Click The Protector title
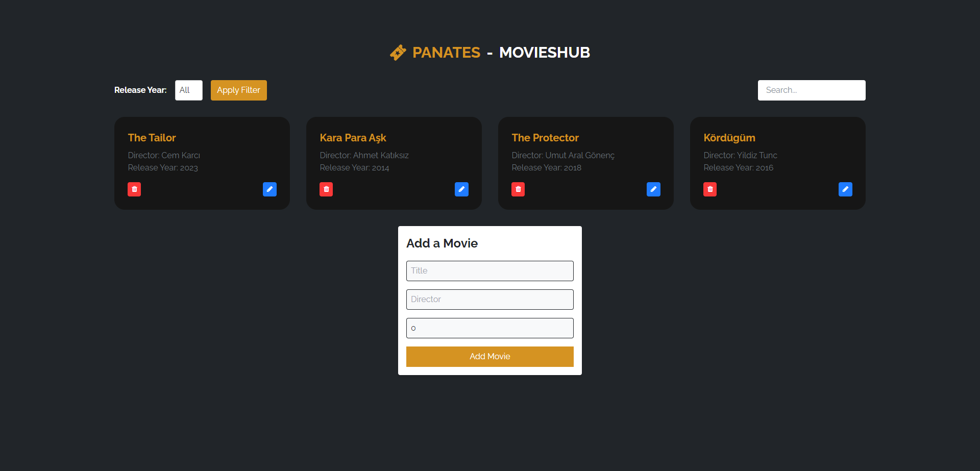This screenshot has height=471, width=980. (545, 138)
